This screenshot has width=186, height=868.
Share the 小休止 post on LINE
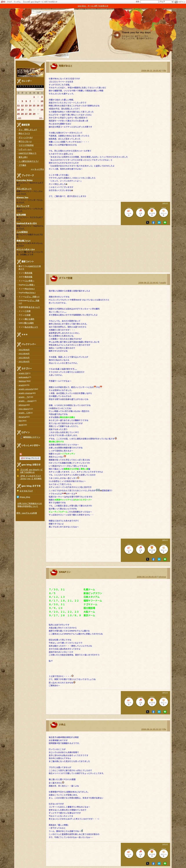pyautogui.click(x=165, y=864)
